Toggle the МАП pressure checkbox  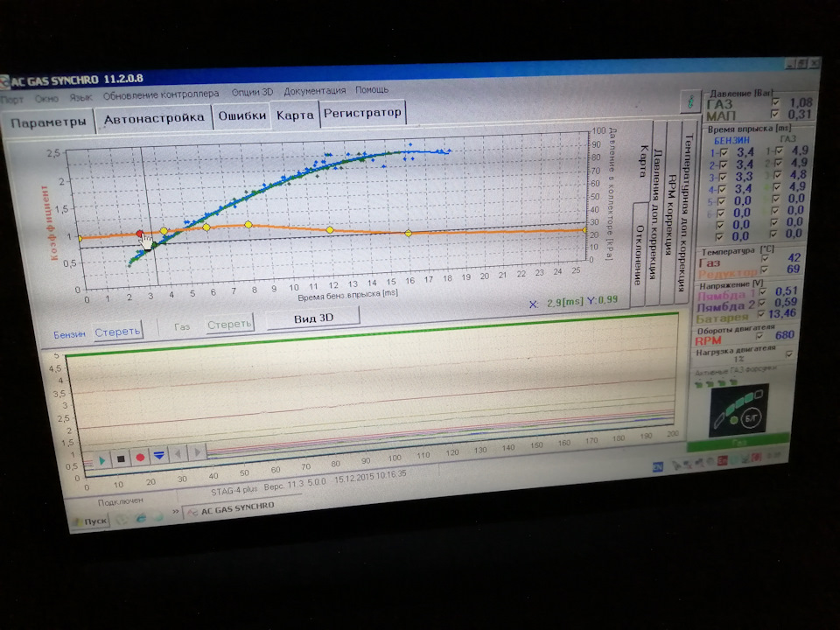[774, 114]
